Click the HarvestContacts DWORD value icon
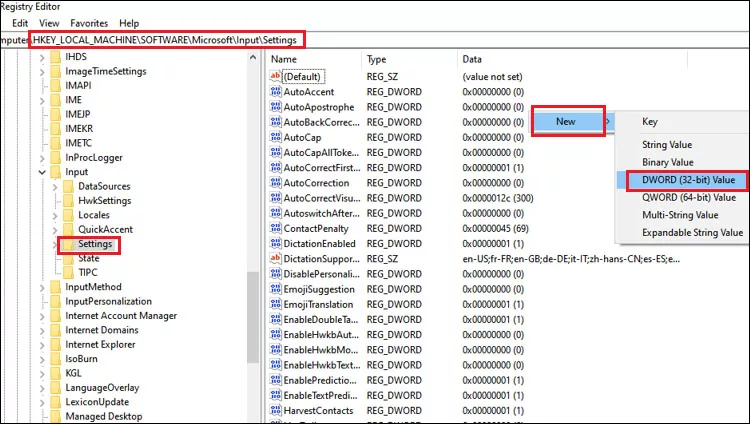Image resolution: width=750 pixels, height=424 pixels. coord(276,411)
